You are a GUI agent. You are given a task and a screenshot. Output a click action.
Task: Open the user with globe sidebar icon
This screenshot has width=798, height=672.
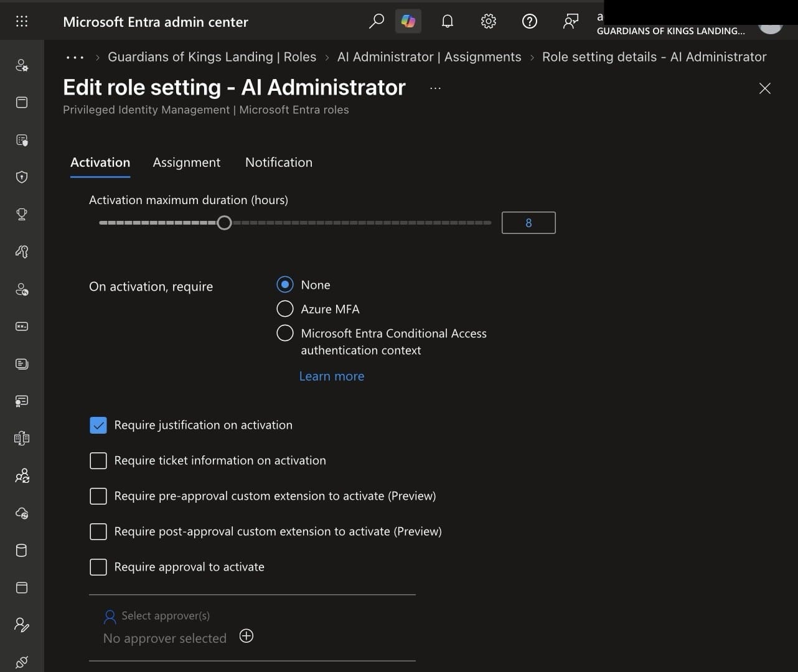[x=22, y=289]
